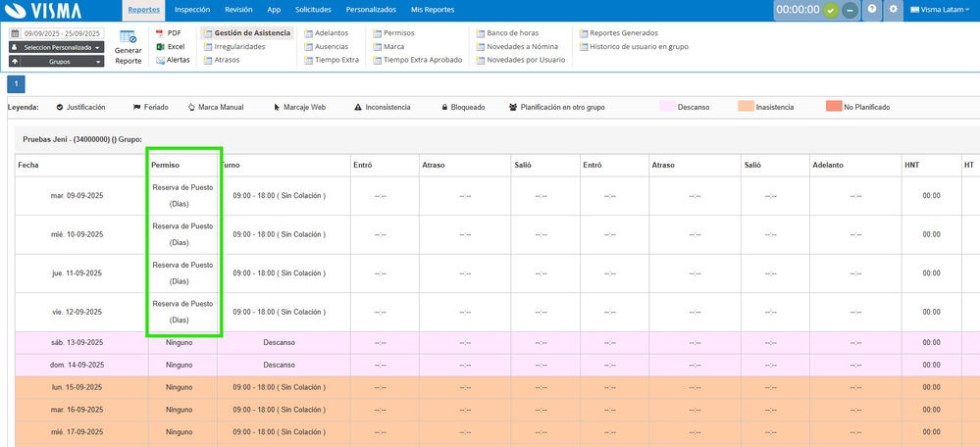Viewport: 980px width, 447px height.
Task: Click the Inasistencia orange legend swatch
Action: 746,107
